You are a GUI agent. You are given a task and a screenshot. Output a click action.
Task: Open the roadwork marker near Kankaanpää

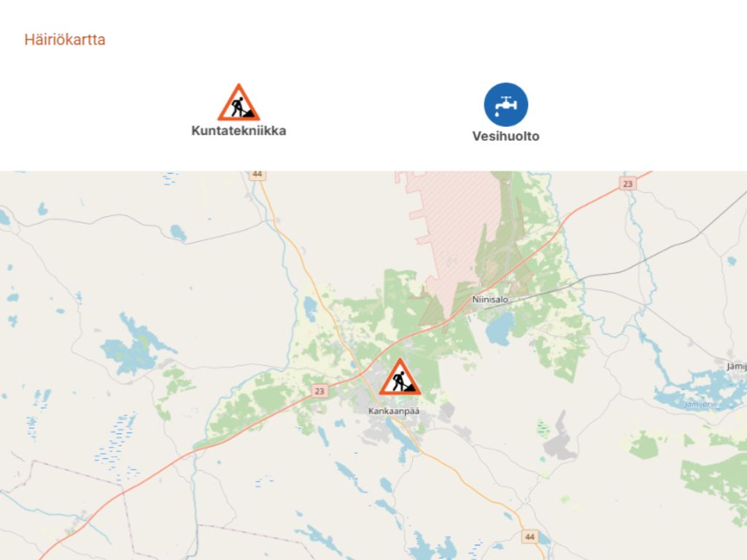click(x=400, y=377)
